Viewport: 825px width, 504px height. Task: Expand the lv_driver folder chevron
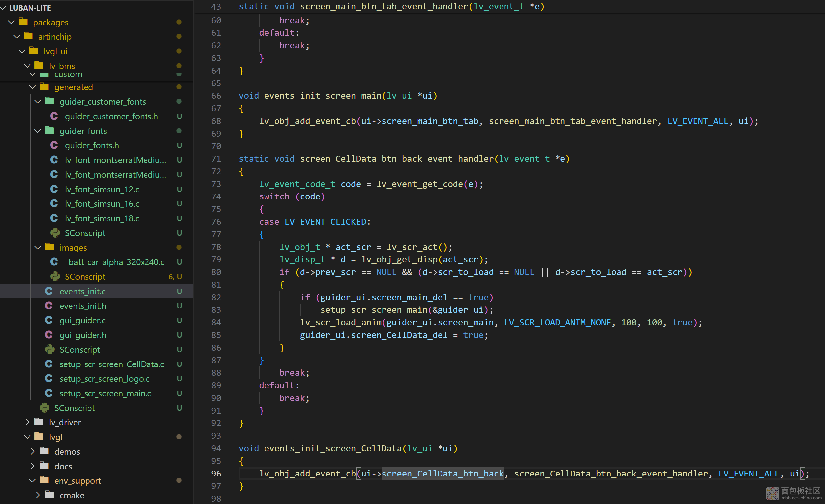coord(28,422)
